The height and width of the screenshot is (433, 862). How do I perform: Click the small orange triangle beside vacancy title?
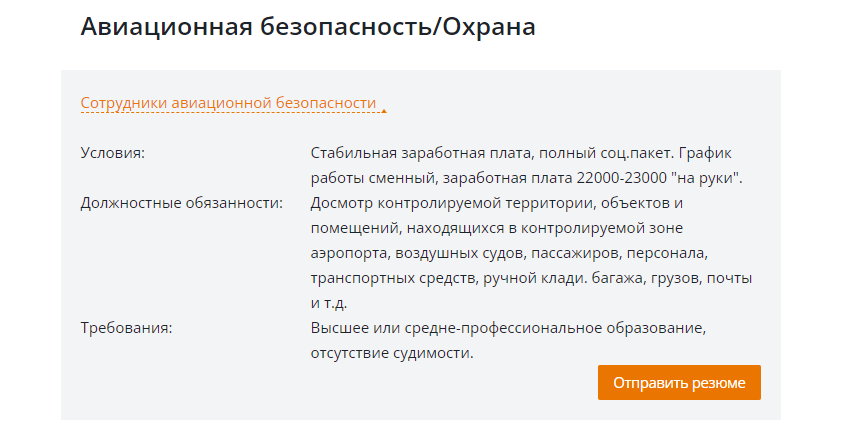tap(384, 110)
